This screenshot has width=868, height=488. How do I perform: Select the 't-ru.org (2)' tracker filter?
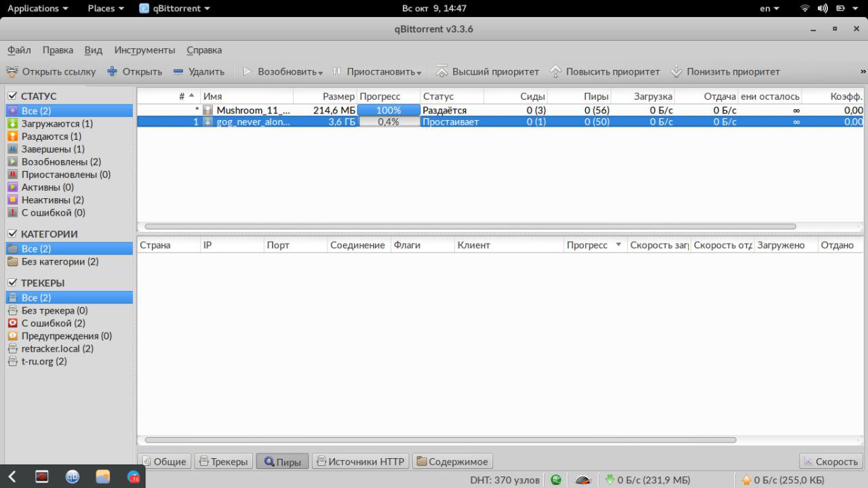(x=69, y=361)
